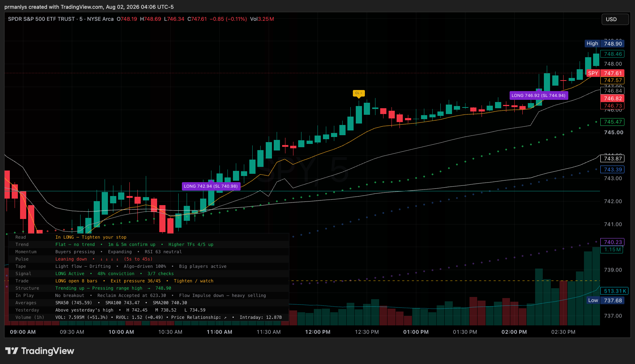Click the 'Exit pressure 36/45' Trade text

point(136,281)
